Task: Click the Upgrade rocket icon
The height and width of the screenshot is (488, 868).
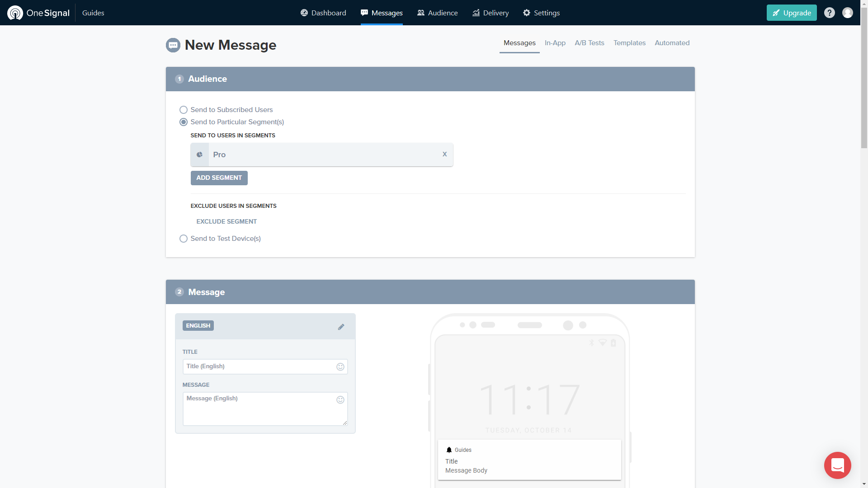Action: [776, 13]
